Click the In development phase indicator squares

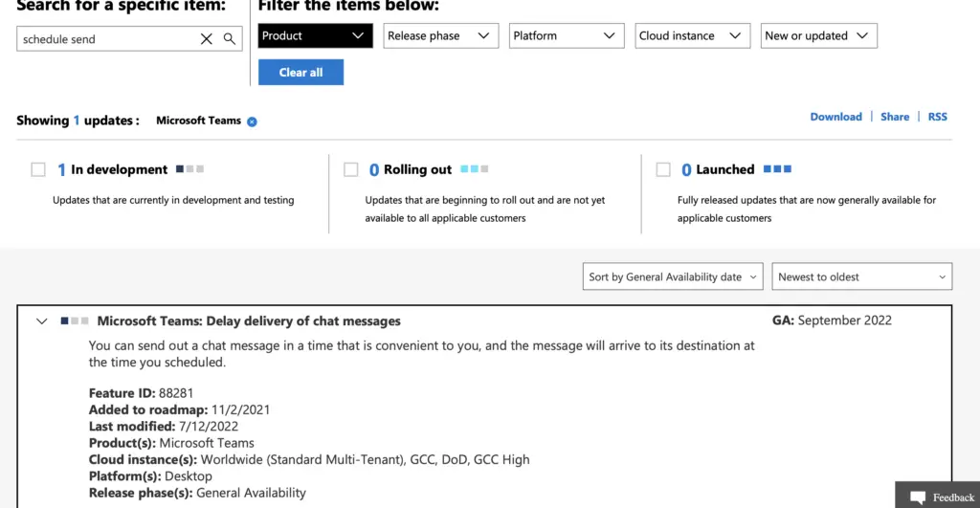click(x=190, y=168)
